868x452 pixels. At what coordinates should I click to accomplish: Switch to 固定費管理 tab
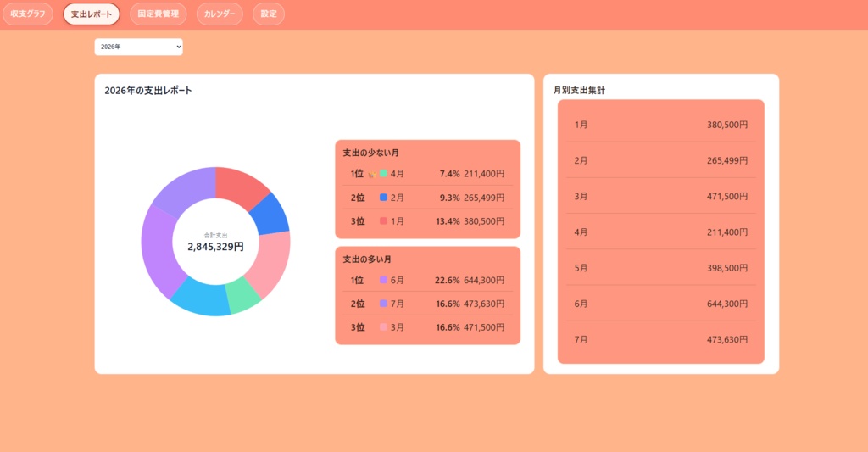[159, 14]
